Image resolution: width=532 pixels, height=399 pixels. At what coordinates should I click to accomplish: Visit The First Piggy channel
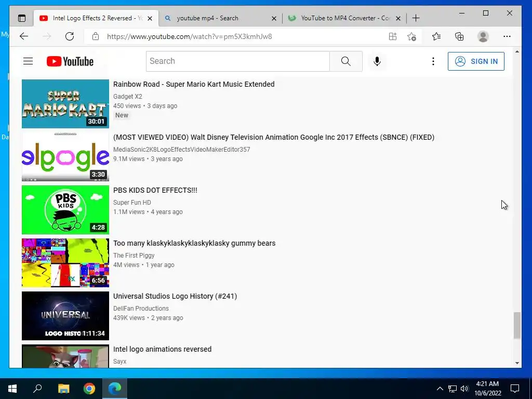pyautogui.click(x=134, y=255)
